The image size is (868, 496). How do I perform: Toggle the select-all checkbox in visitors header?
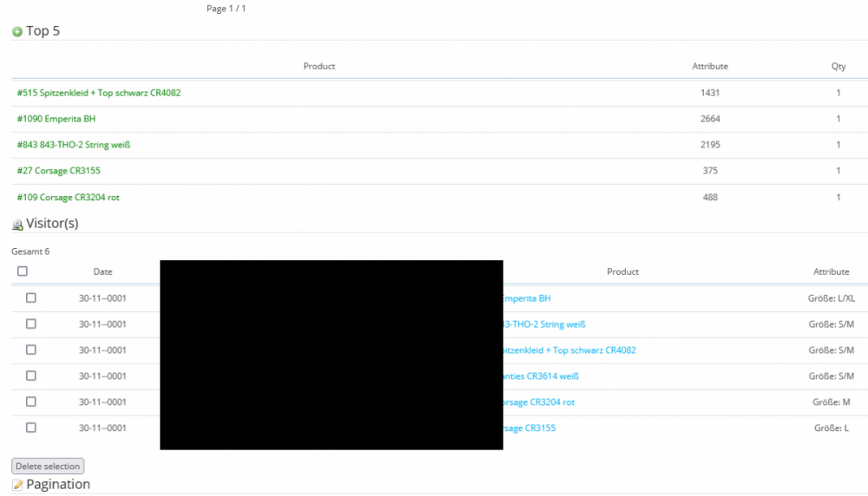coord(23,271)
